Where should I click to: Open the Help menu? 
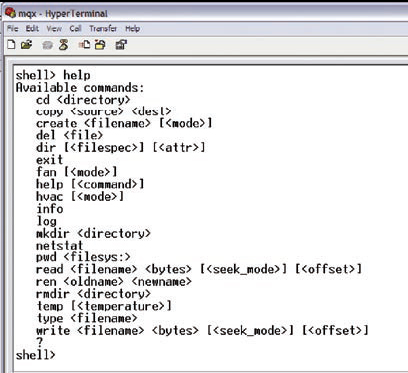click(132, 29)
